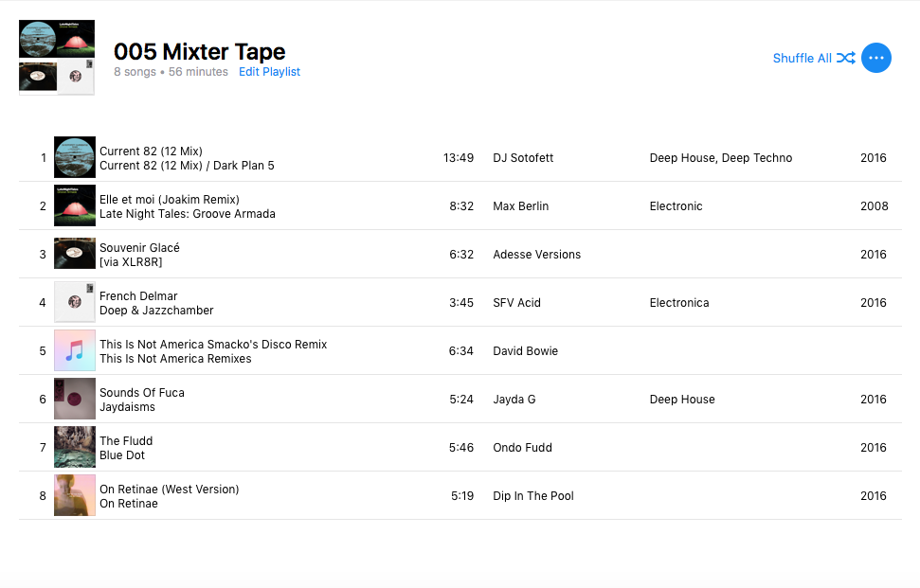The width and height of the screenshot is (920, 588).
Task: Click the 6:34 duration
Action: pyautogui.click(x=461, y=351)
